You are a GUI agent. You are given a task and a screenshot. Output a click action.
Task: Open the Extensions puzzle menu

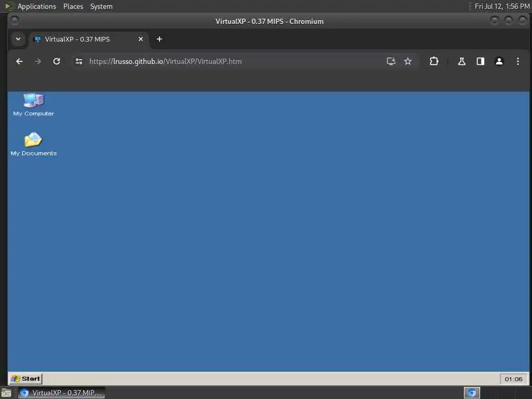tap(434, 61)
